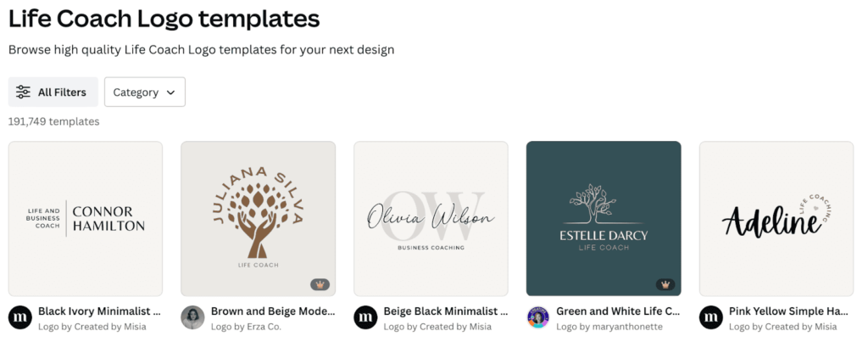Click Misia avatar under Black Ivory Minimalist
The height and width of the screenshot is (342, 868).
pos(20,317)
